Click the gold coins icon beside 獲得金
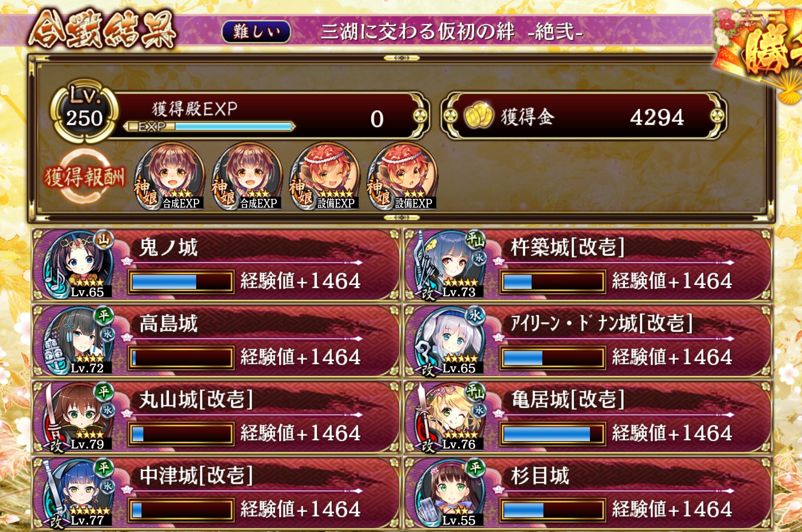The height and width of the screenshot is (532, 802). point(478,116)
